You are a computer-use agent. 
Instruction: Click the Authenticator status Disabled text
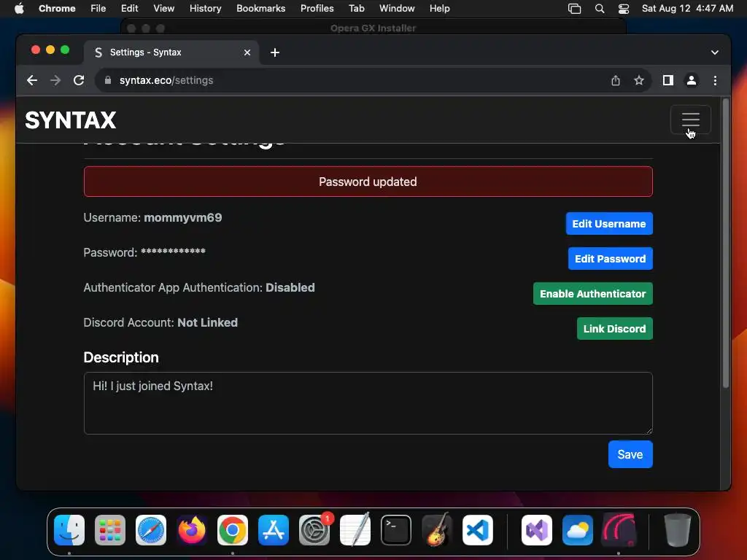[290, 287]
